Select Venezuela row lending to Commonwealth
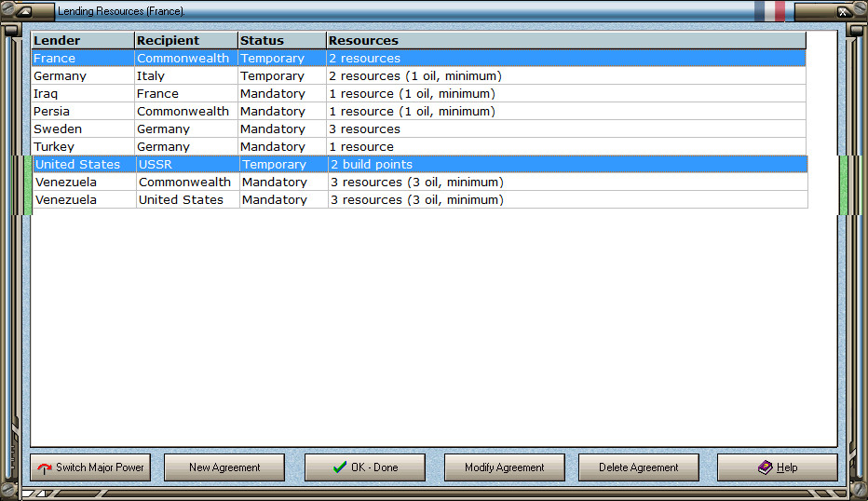The width and height of the screenshot is (868, 501). pyautogui.click(x=420, y=183)
